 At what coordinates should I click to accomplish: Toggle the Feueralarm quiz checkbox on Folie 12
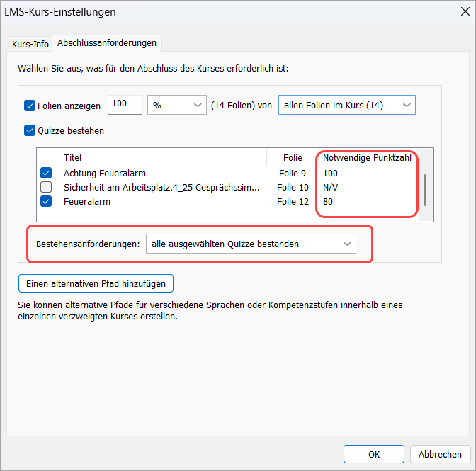(46, 202)
